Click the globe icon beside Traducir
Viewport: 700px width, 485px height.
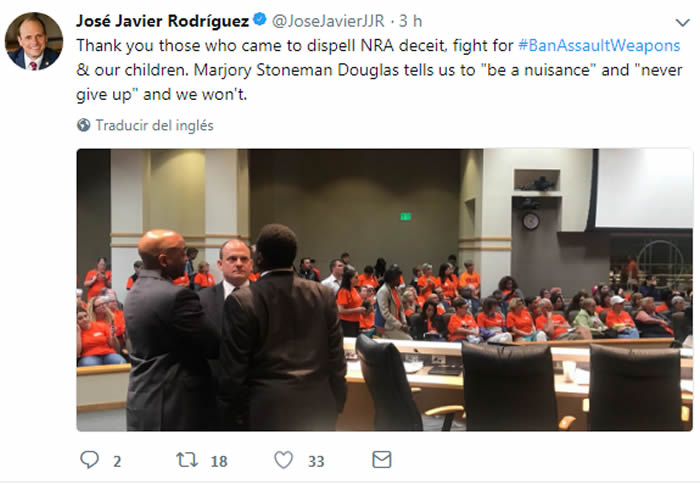point(83,125)
